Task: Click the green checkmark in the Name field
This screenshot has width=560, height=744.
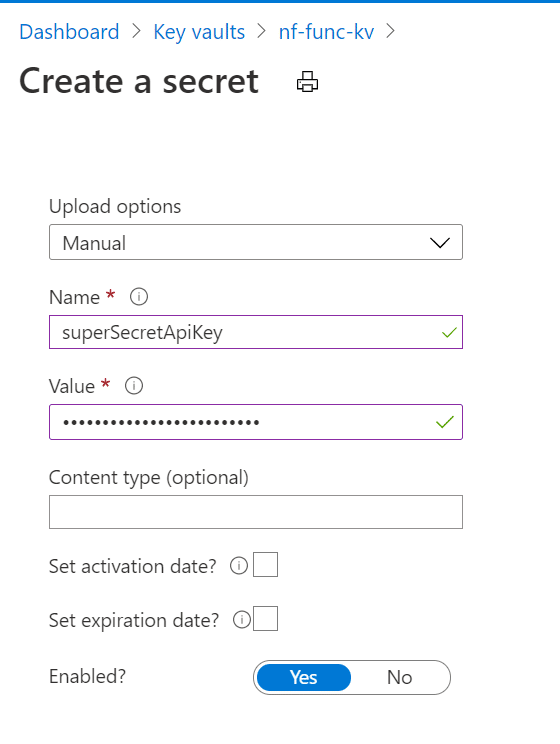Action: click(449, 333)
